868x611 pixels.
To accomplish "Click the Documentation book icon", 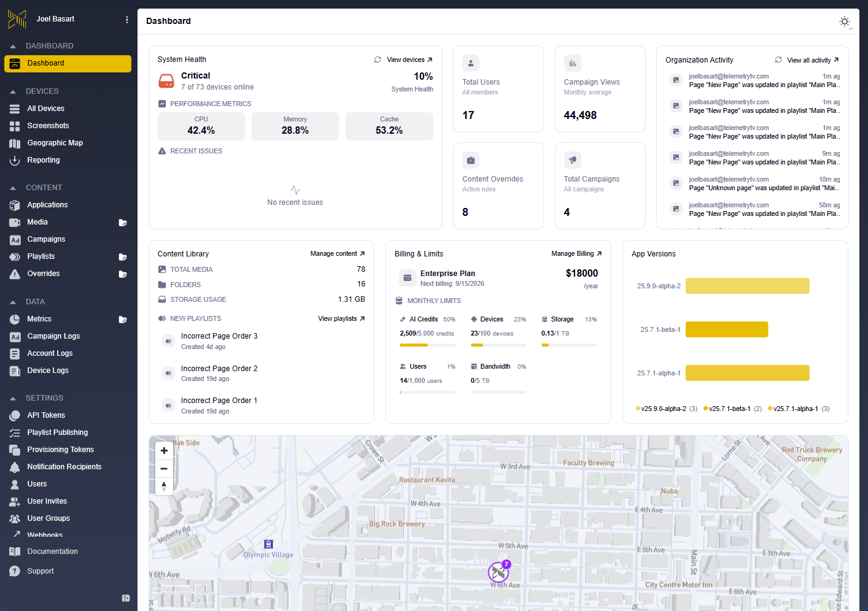I will (x=15, y=552).
